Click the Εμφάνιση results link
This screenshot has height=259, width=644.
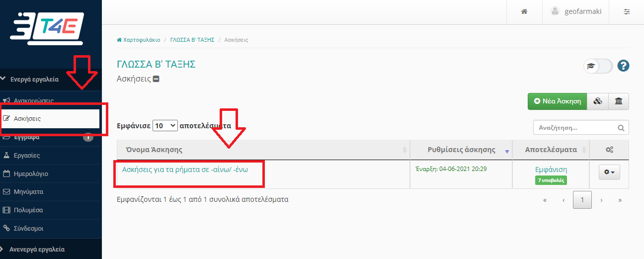[551, 170]
